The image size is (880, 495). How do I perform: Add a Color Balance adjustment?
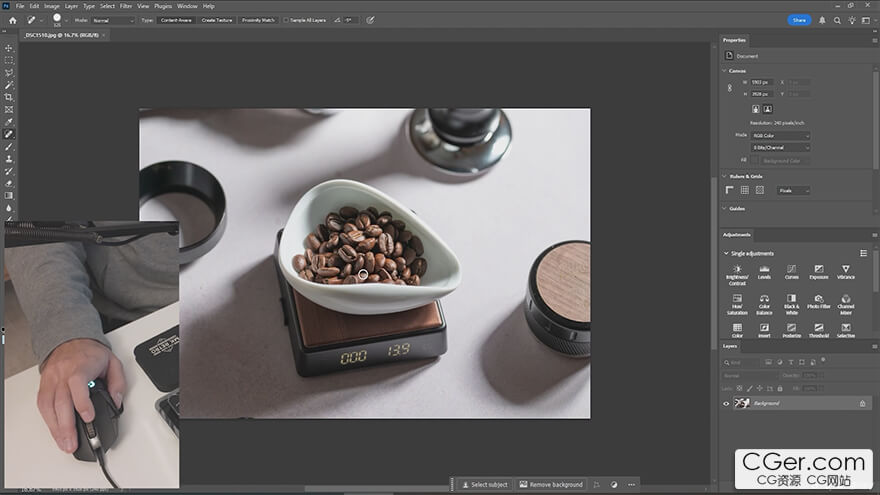764,304
